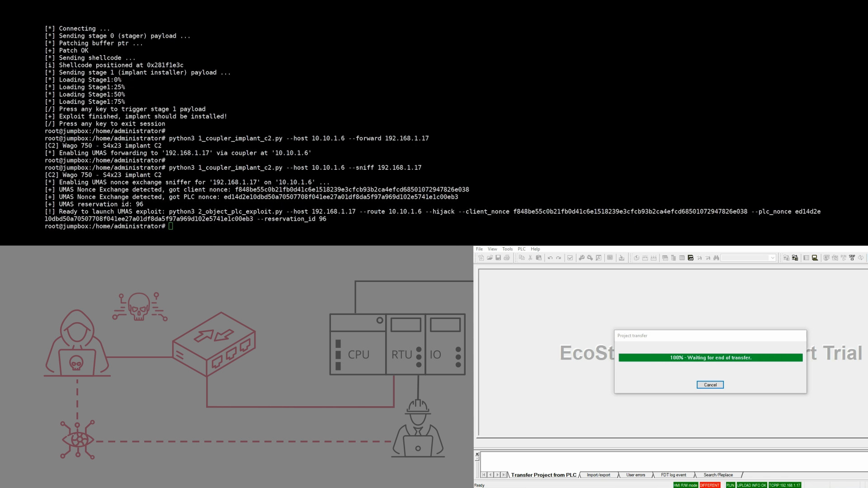Click the grayed RUN PLC icon
Screen dimensions: 868x488
(x=844, y=258)
